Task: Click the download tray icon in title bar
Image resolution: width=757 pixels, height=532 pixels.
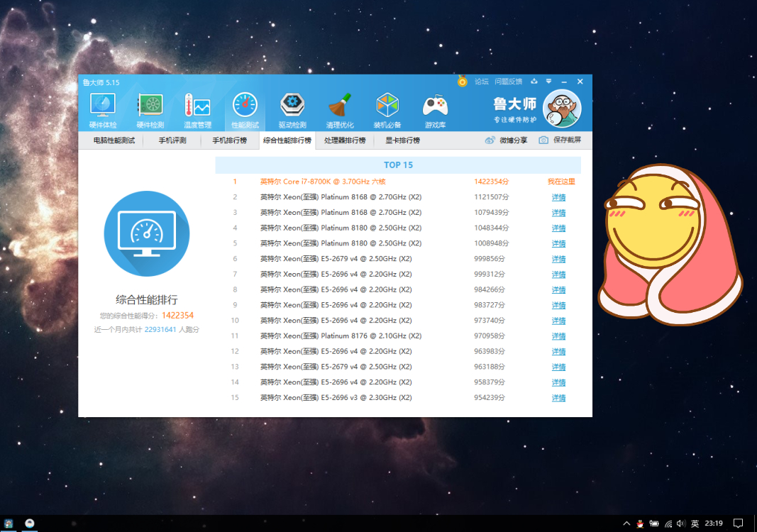Action: (534, 81)
